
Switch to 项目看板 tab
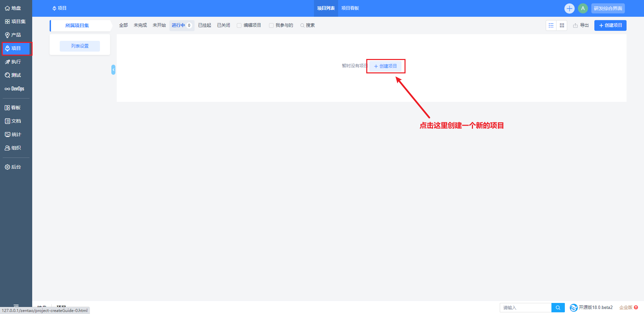(350, 8)
